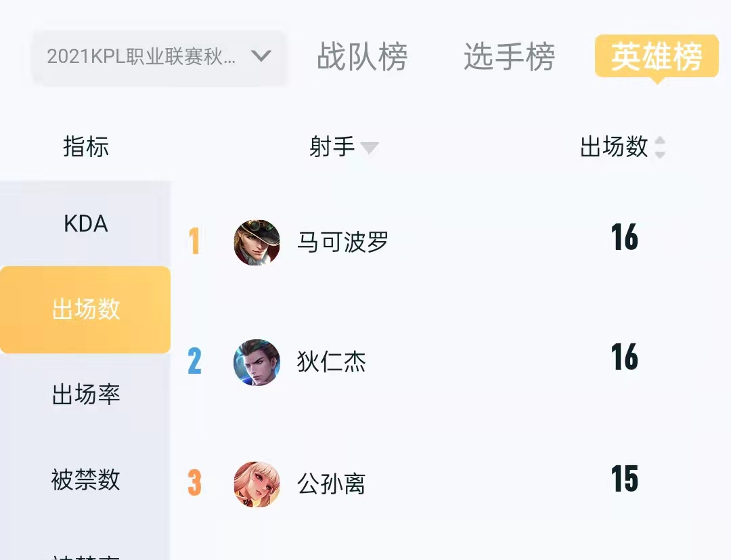Open the 2021KPL season dropdown

click(x=159, y=58)
